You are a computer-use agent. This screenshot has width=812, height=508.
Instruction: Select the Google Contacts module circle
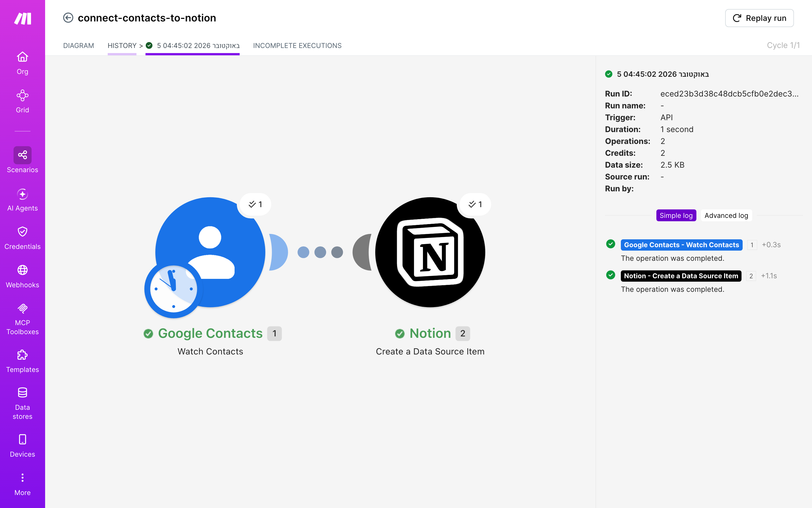210,252
